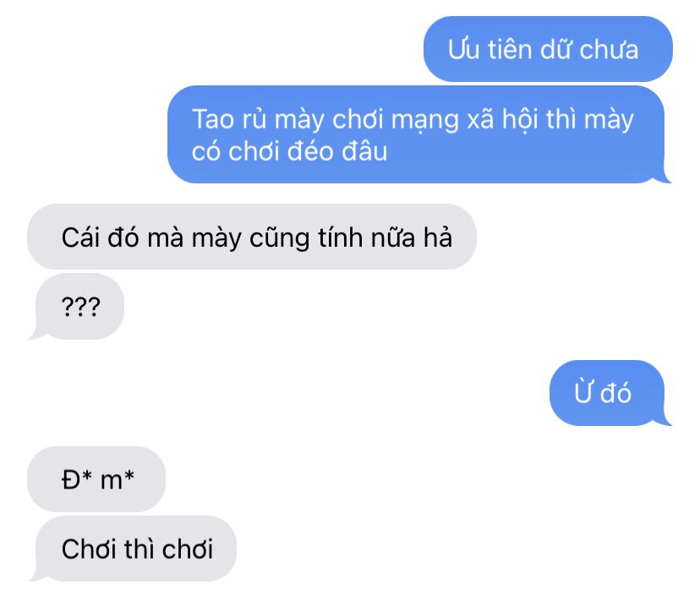700x595 pixels.
Task: Click the tail of the long blue bubble
Action: pos(665,177)
